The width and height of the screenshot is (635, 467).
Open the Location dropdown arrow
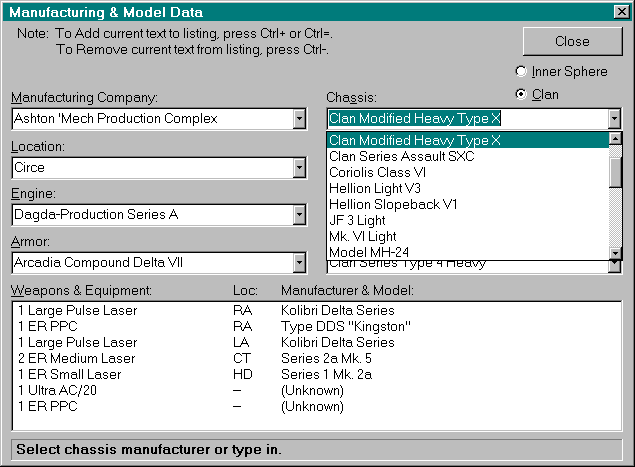[299, 168]
